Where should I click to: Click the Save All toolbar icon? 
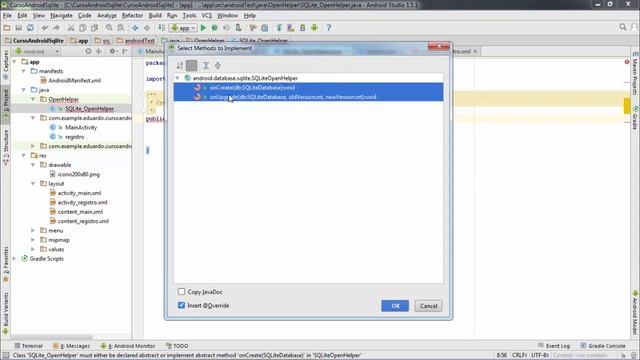tap(18, 28)
